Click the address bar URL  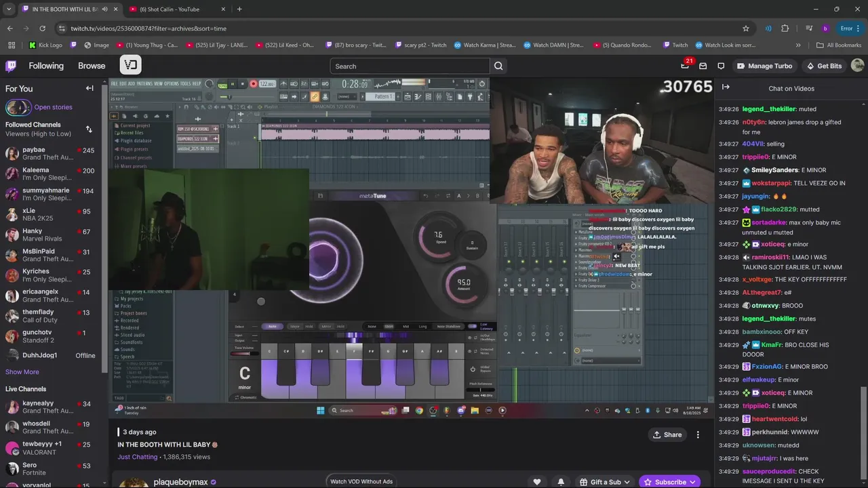(x=149, y=28)
